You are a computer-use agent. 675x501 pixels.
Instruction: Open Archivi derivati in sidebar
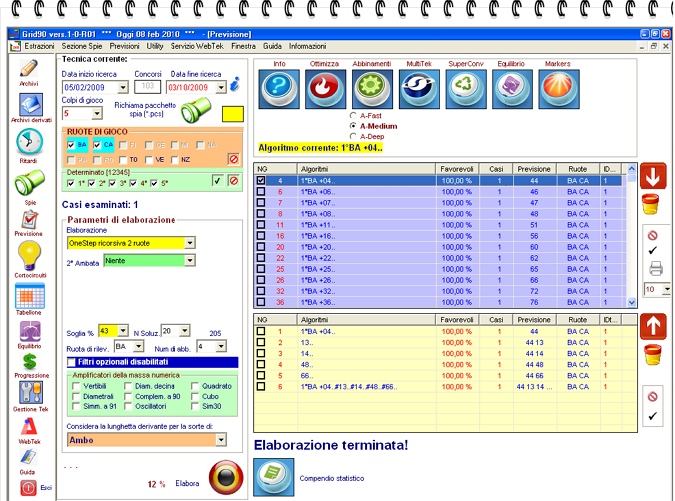(x=31, y=105)
